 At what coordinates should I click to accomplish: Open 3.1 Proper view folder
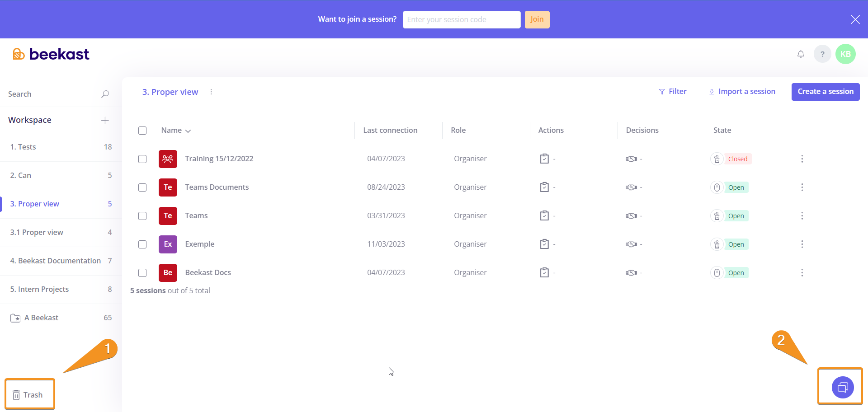tap(61, 232)
